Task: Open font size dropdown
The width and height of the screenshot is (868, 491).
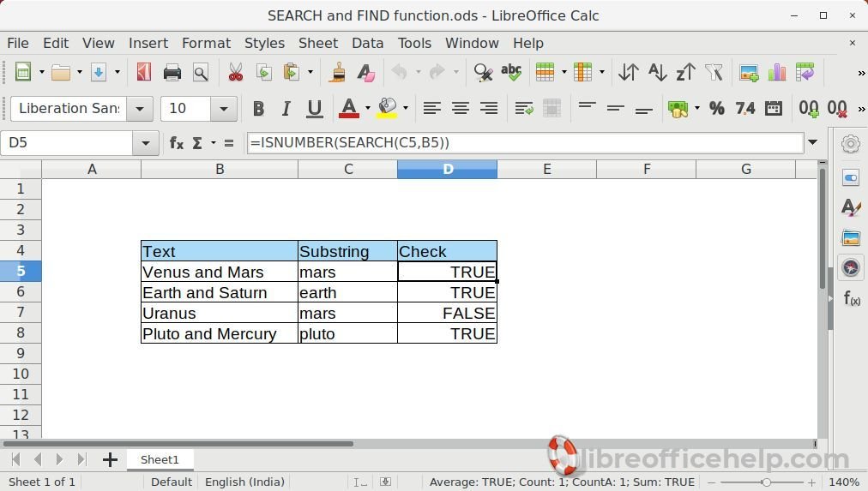Action: click(x=224, y=109)
